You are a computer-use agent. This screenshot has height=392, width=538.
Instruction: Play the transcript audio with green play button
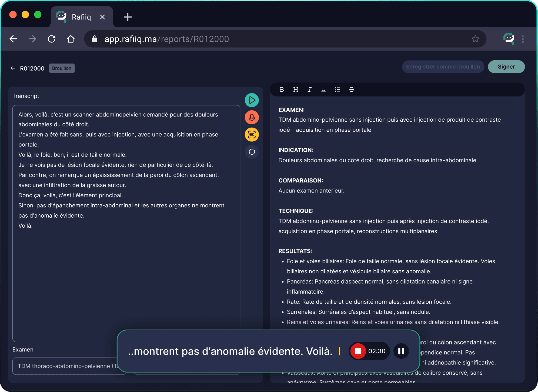click(x=252, y=100)
